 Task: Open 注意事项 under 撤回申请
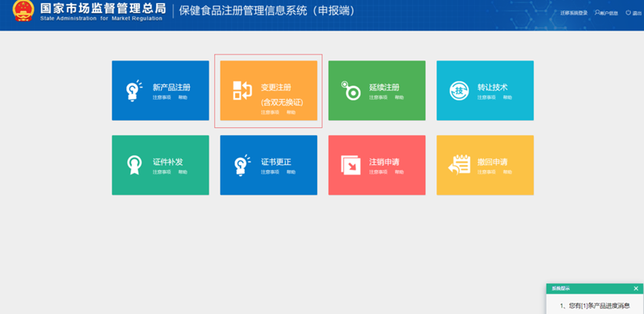point(486,172)
